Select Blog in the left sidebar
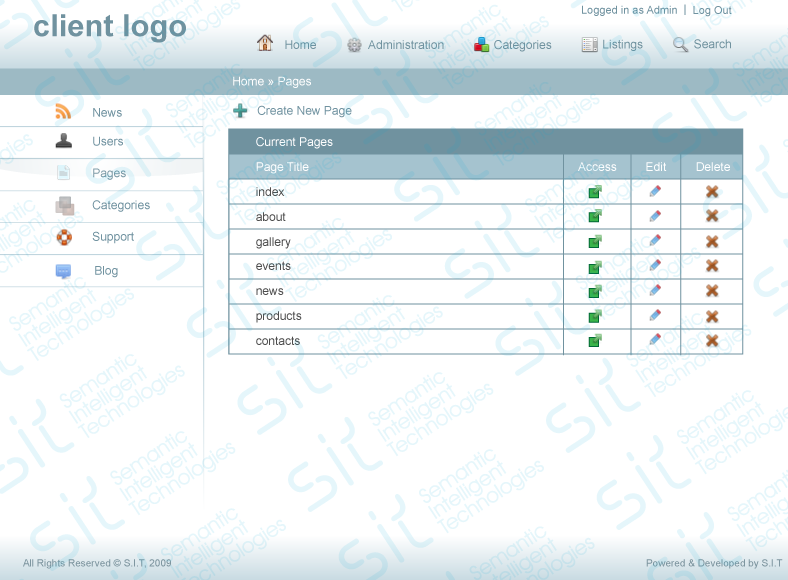788x580 pixels. tap(106, 271)
